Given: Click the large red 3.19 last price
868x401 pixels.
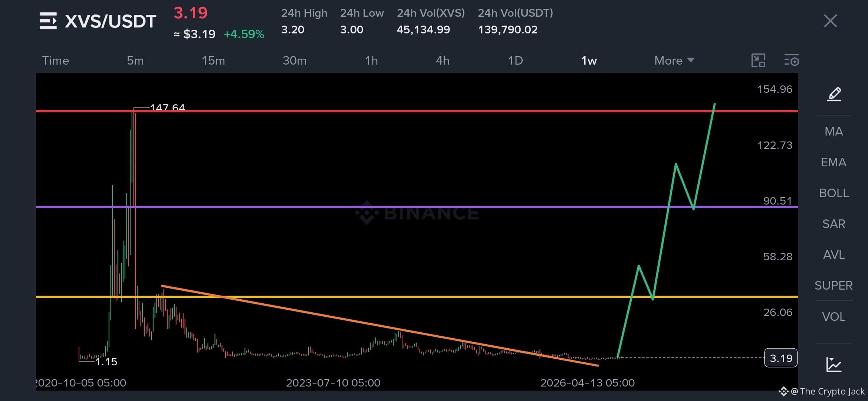Looking at the screenshot, I should click(x=191, y=13).
